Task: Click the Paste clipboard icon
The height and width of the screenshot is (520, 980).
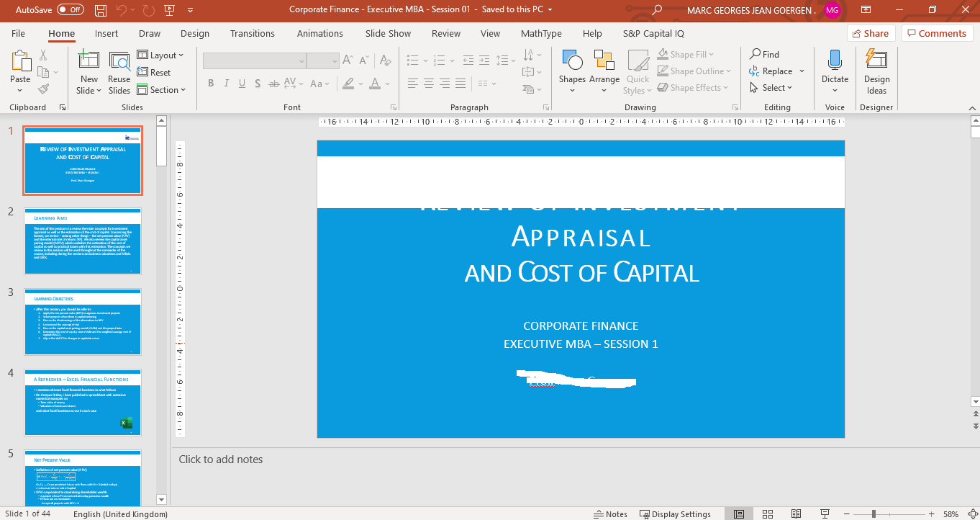Action: click(20, 62)
